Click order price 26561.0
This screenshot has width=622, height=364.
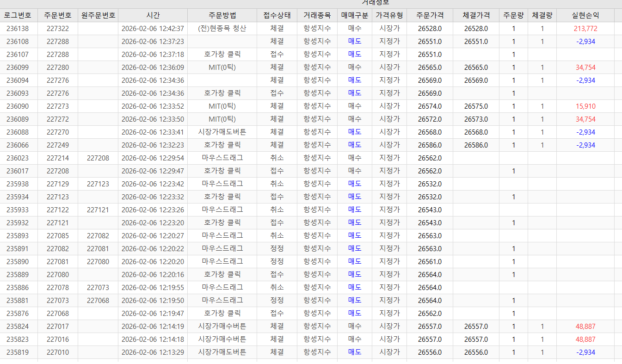point(430,261)
